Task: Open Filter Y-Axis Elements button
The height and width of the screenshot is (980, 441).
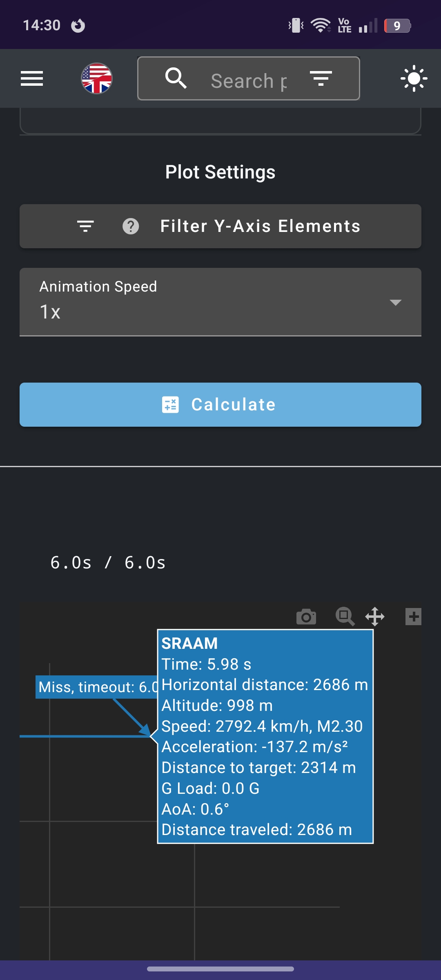Action: tap(260, 226)
